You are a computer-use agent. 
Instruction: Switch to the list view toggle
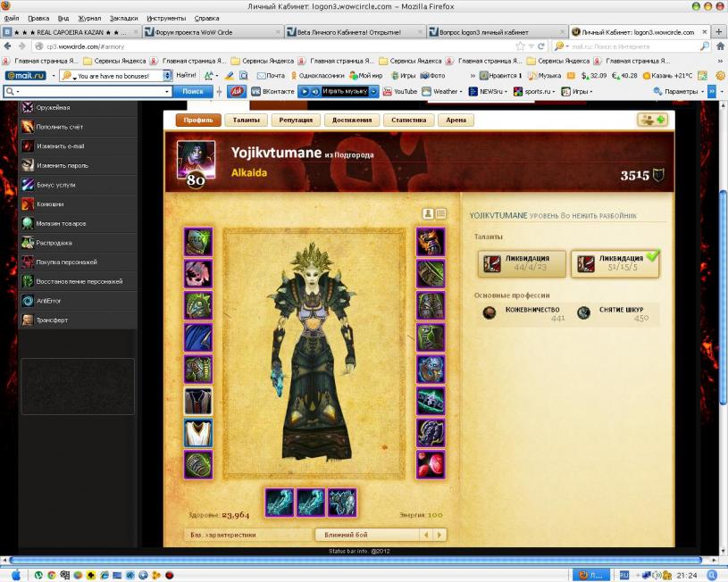pyautogui.click(x=440, y=214)
